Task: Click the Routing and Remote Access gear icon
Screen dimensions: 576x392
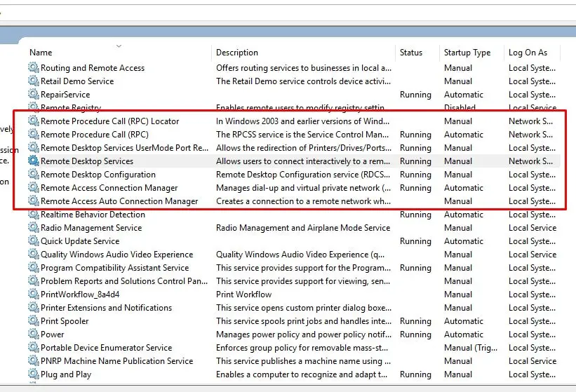Action: tap(34, 67)
